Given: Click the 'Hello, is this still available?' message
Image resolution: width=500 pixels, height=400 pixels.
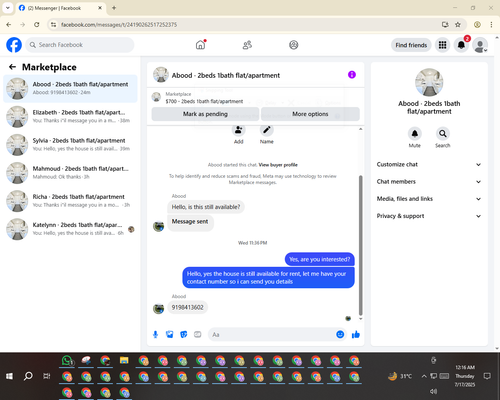Looking at the screenshot, I should 206,207.
